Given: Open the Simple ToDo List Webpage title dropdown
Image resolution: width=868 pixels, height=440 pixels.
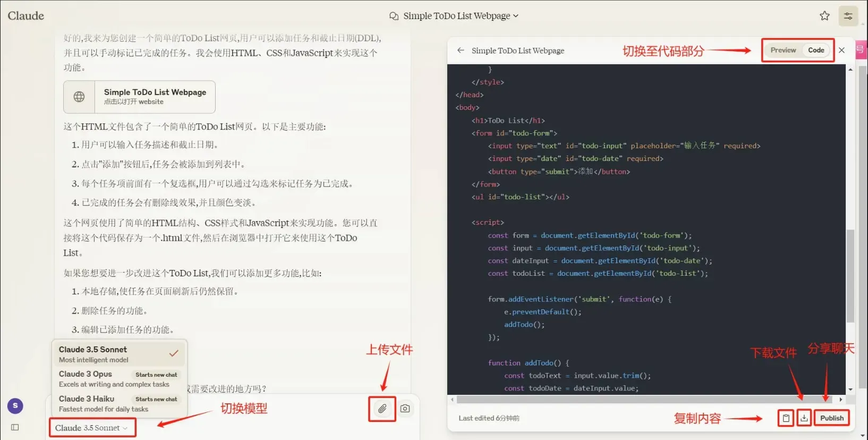Looking at the screenshot, I should pyautogui.click(x=461, y=16).
